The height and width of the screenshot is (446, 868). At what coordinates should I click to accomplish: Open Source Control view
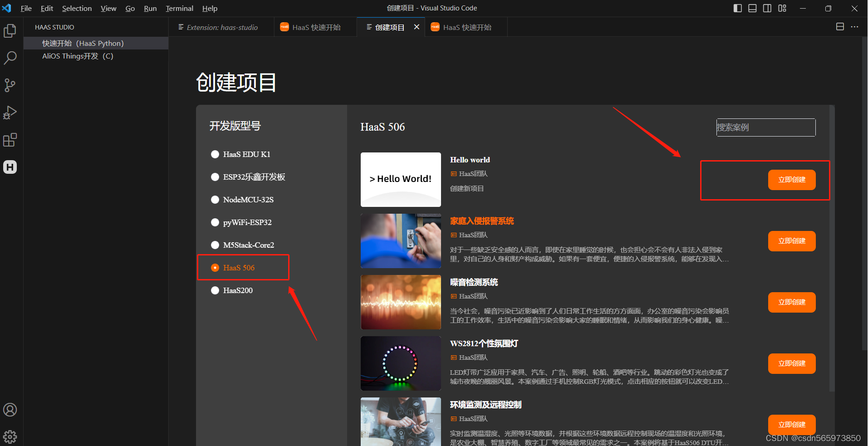[10, 85]
